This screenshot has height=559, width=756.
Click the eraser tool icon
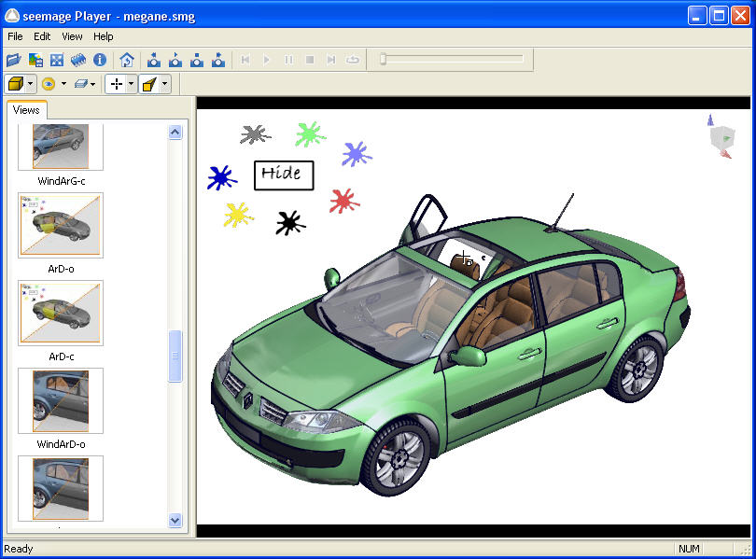(x=81, y=84)
